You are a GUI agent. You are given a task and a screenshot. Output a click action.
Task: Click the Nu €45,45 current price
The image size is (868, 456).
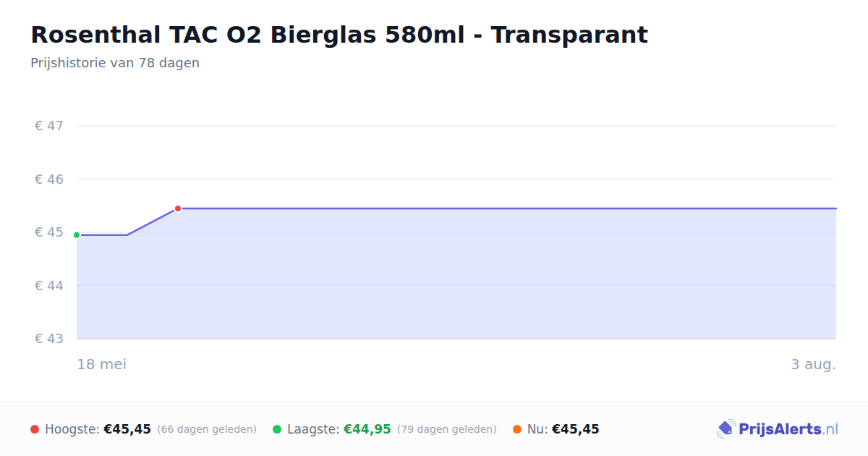click(x=576, y=429)
